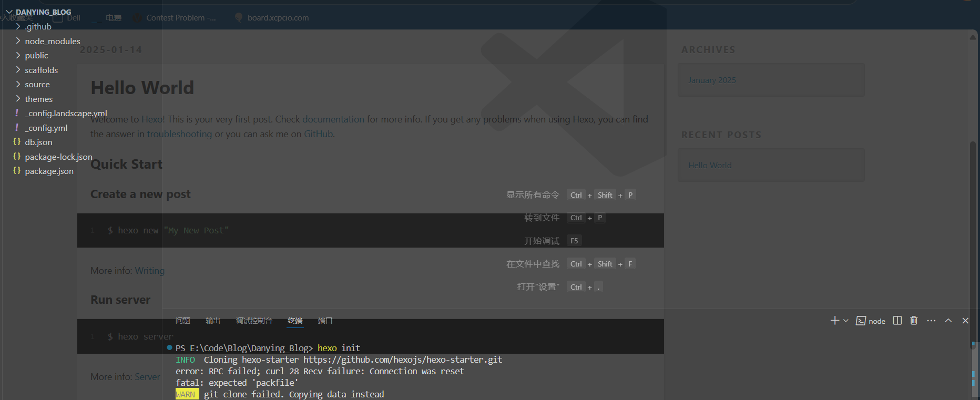Click the YAML icon beside _config.landscape.yml
Image resolution: width=980 pixels, height=400 pixels.
tap(17, 112)
